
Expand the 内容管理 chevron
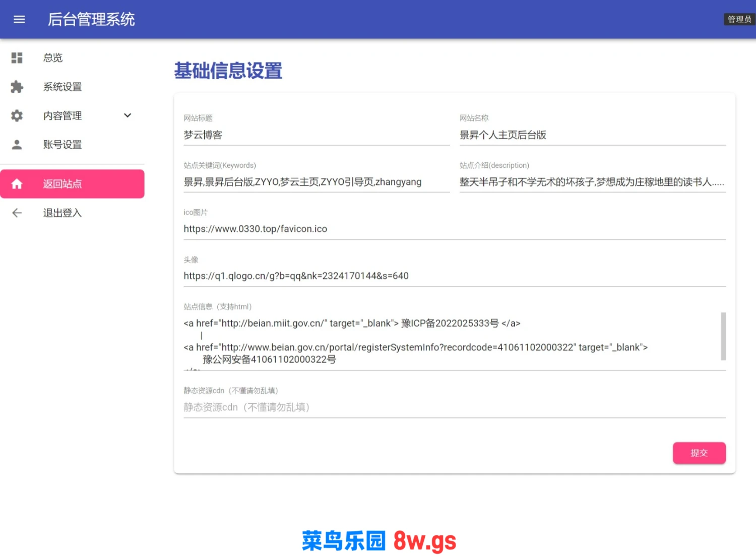[x=128, y=115]
